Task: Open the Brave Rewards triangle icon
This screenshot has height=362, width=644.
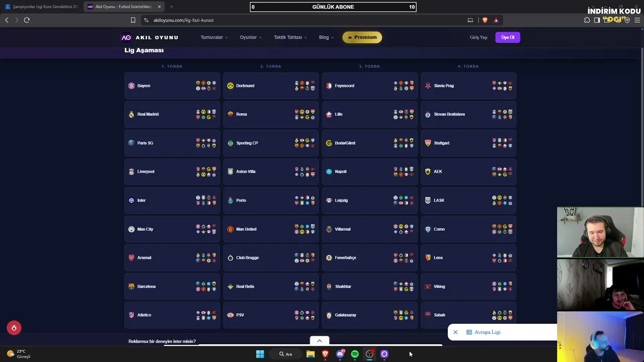Action: pos(496,20)
